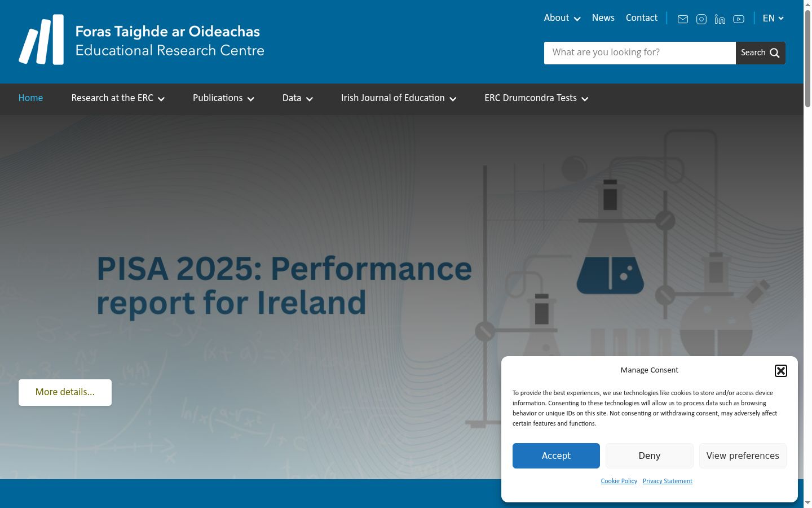Open the News page link

click(x=603, y=18)
